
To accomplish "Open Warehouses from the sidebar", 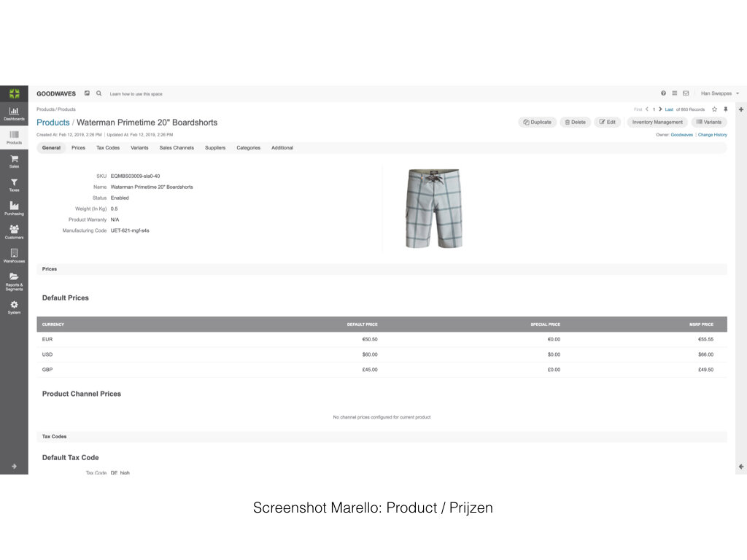I will (14, 256).
